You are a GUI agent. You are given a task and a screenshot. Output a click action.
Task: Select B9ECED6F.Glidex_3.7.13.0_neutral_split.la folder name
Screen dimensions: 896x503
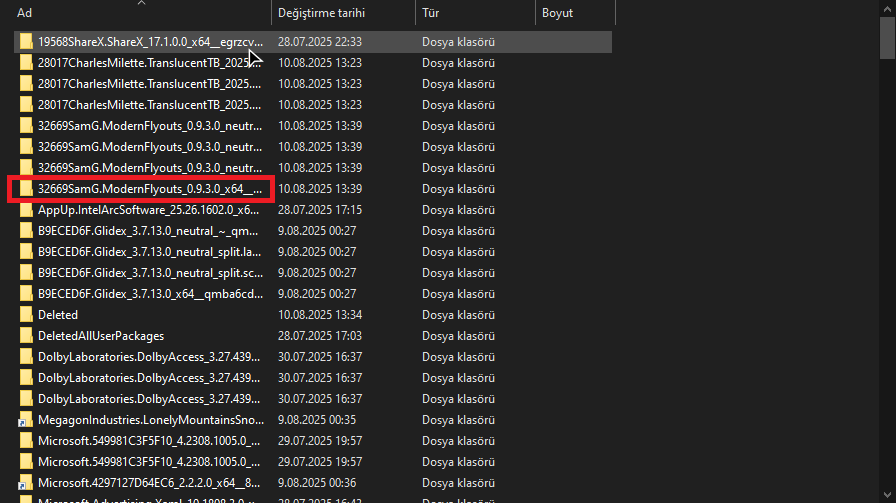pyautogui.click(x=150, y=252)
